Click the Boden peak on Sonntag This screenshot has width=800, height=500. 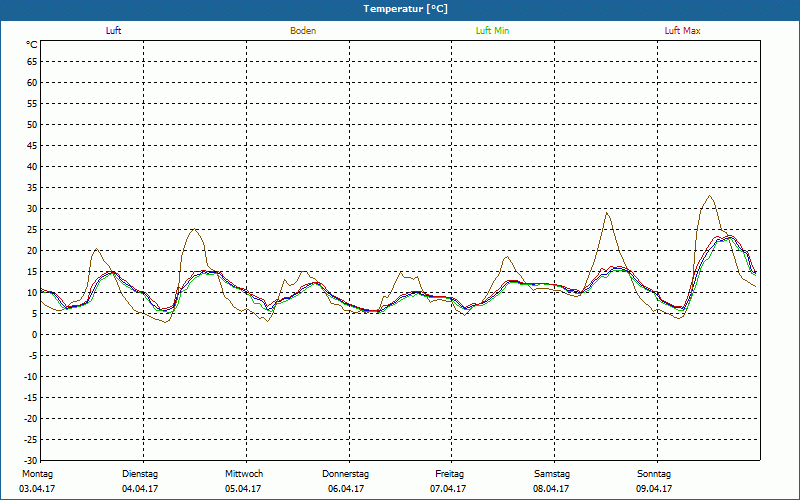click(710, 195)
